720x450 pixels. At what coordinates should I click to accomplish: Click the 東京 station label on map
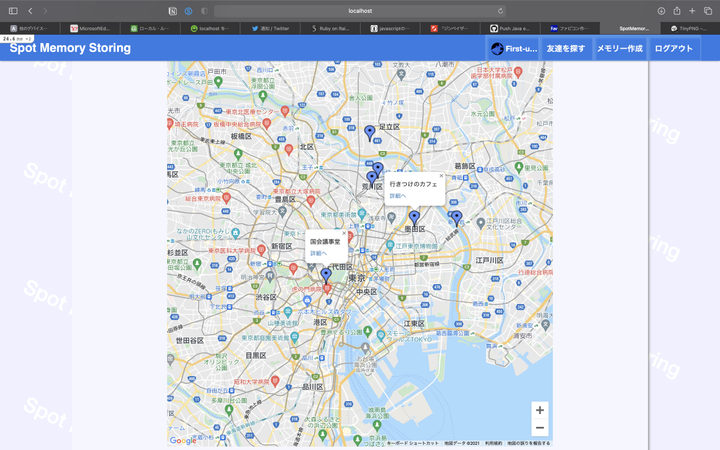356,278
